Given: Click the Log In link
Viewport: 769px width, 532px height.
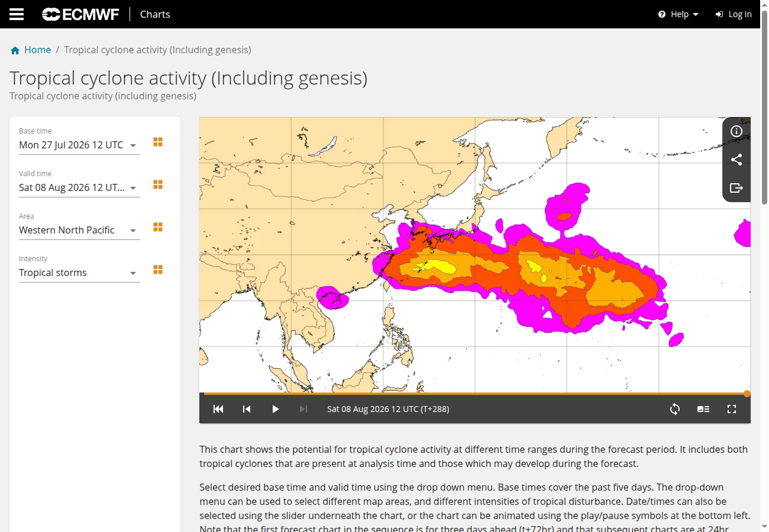Looking at the screenshot, I should click(x=734, y=14).
